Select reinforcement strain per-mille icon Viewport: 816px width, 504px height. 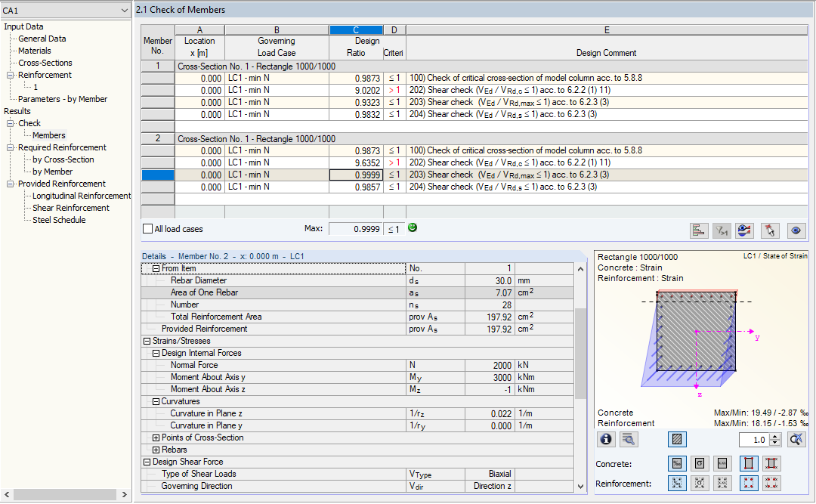(677, 483)
